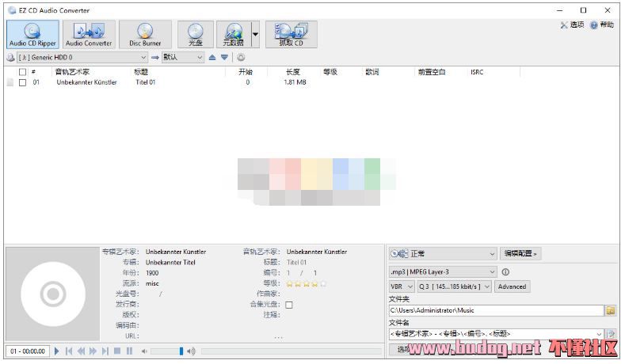Image resolution: width=625 pixels, height=364 pixels.
Task: Click the rewind button in player
Action: [x=81, y=351]
